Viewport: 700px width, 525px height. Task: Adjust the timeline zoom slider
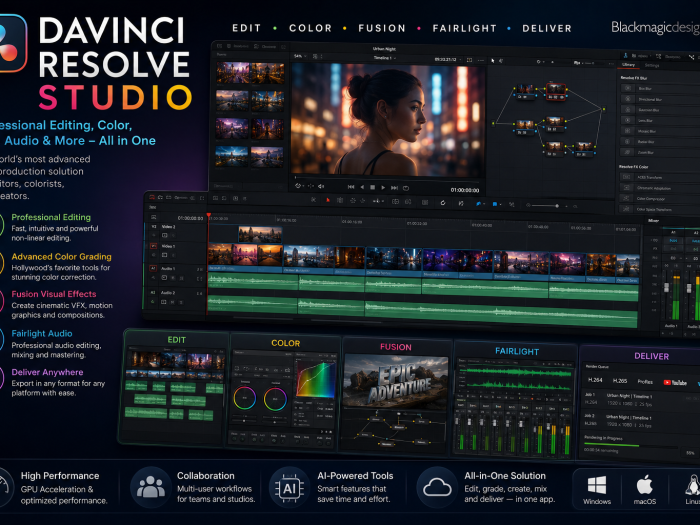pyautogui.click(x=544, y=205)
